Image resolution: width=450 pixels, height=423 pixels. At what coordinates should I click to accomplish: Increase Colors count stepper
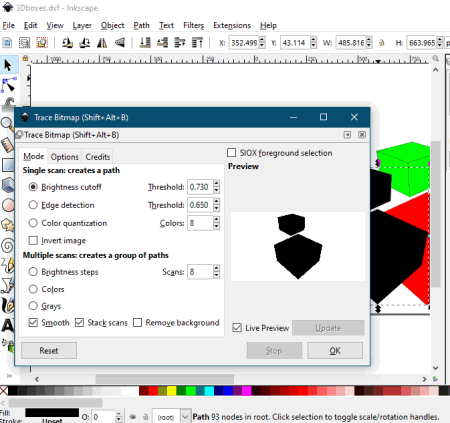(x=216, y=219)
